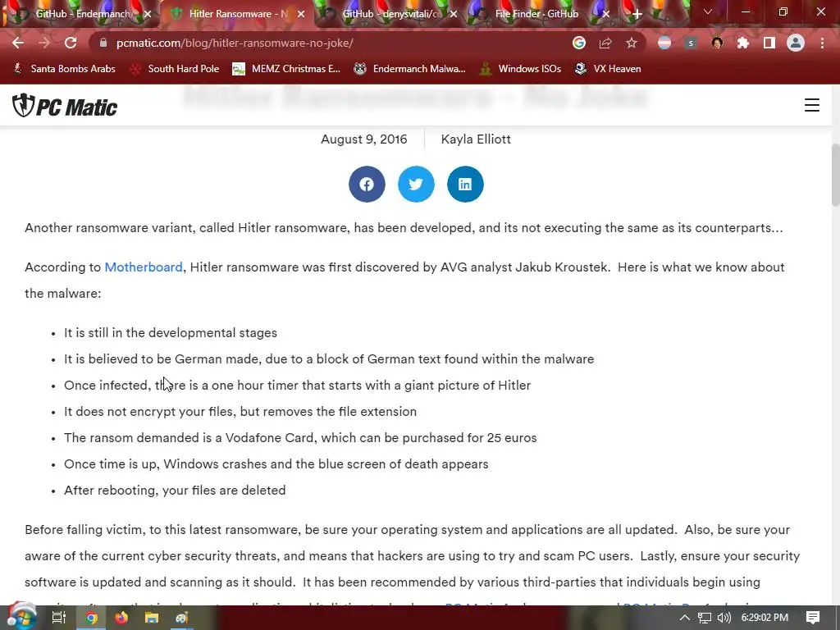Click the gray S extension icon
Viewport: 840px width, 630px height.
691,43
